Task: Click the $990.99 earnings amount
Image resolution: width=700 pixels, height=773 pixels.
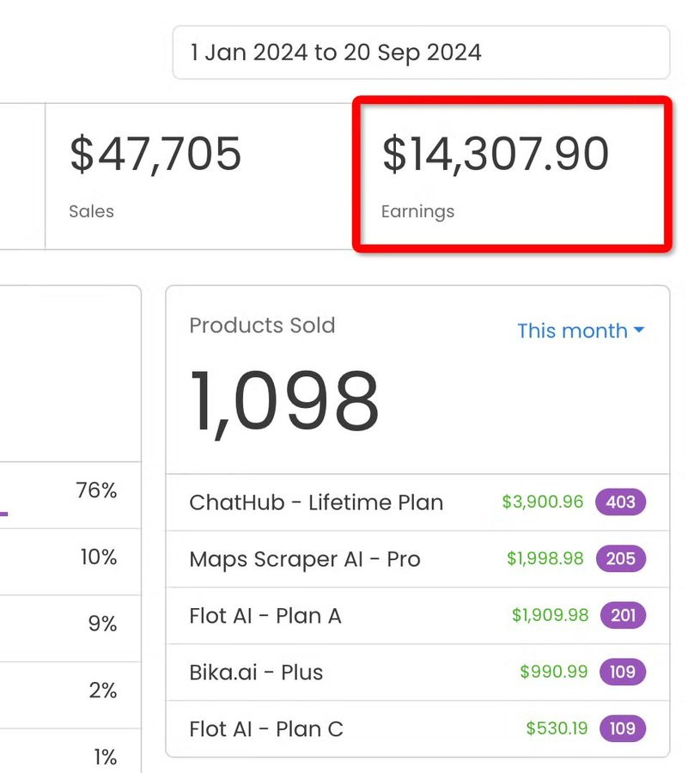Action: click(x=554, y=673)
